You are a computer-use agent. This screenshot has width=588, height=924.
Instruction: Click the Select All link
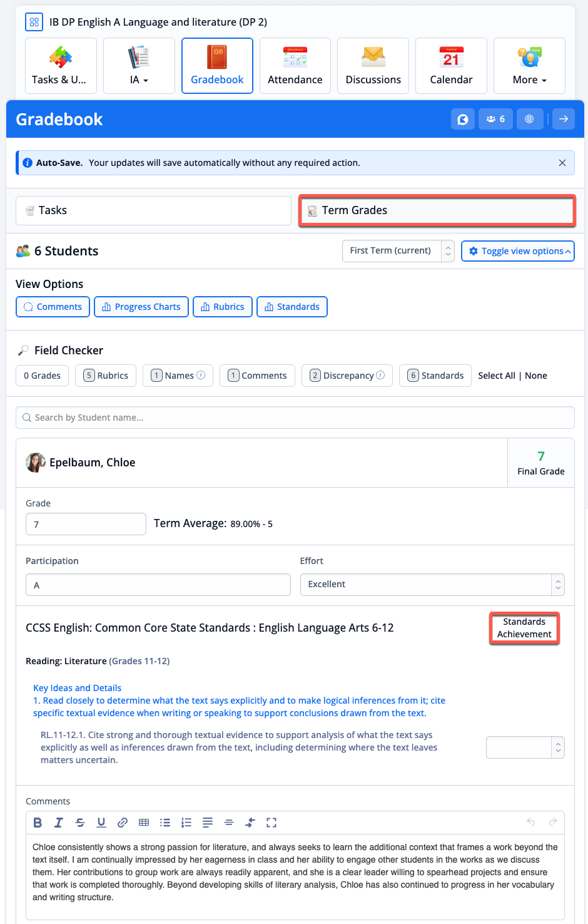(496, 376)
